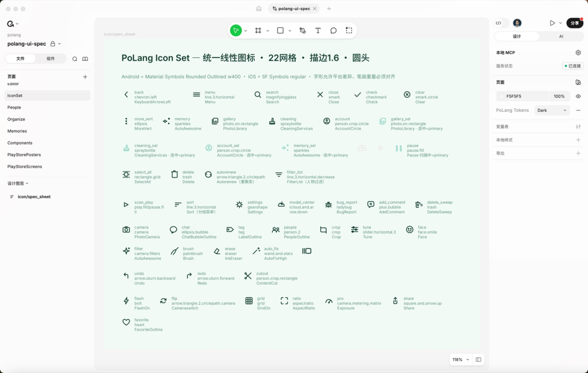Click the 100% opacity field
This screenshot has width=588, height=373.
pyautogui.click(x=559, y=96)
